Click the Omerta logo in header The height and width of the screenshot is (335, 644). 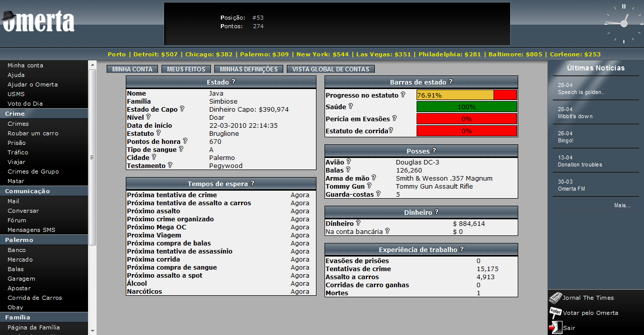38,21
